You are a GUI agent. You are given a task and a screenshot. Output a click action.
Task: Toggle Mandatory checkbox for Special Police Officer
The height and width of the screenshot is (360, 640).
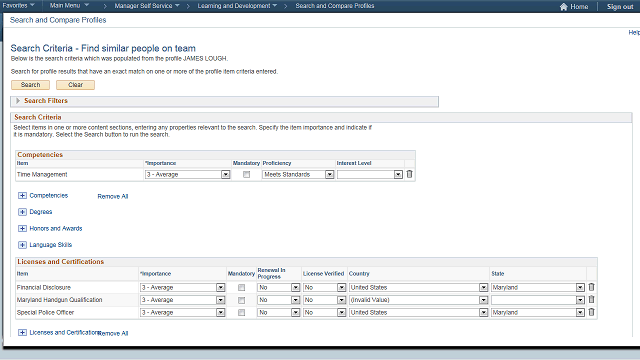242,313
